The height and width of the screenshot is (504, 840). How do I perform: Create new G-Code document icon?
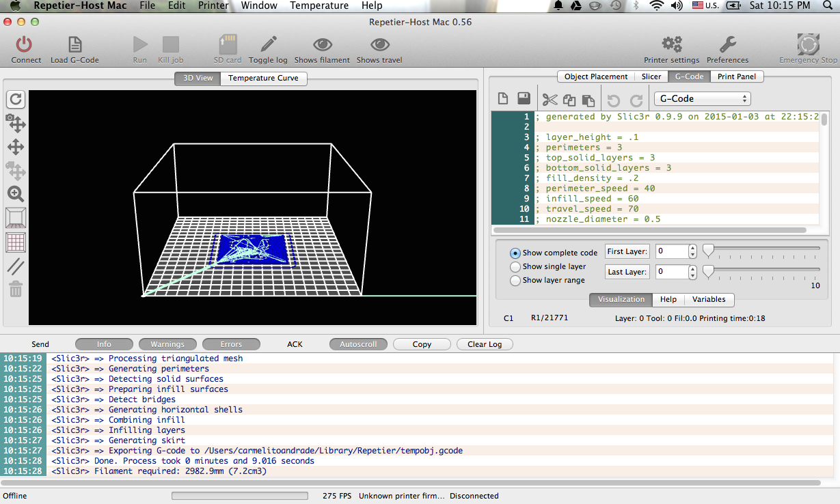503,99
